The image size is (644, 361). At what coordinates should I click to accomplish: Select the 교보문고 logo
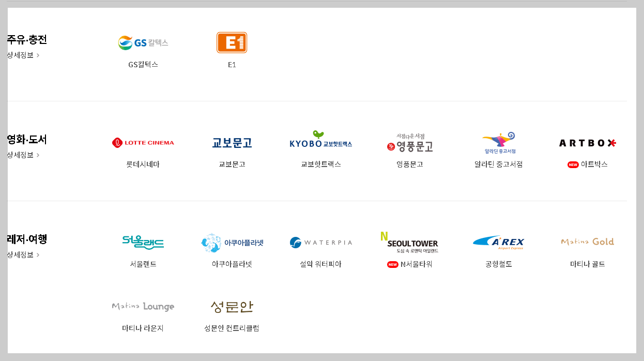[x=232, y=143]
